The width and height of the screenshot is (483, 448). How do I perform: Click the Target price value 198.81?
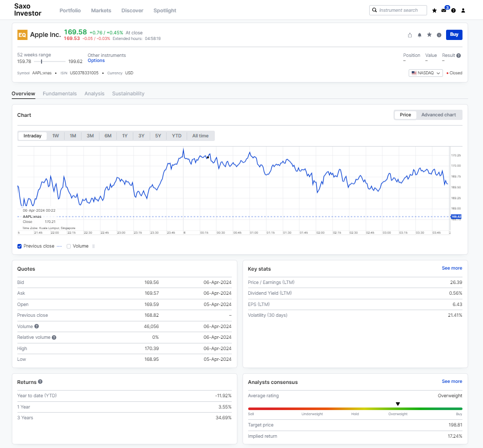tap(455, 425)
